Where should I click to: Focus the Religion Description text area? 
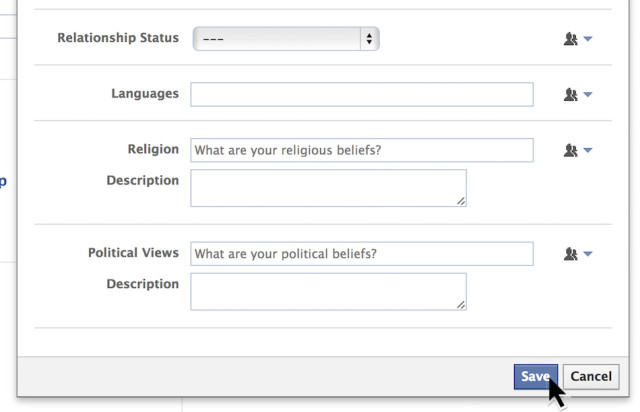tap(328, 188)
